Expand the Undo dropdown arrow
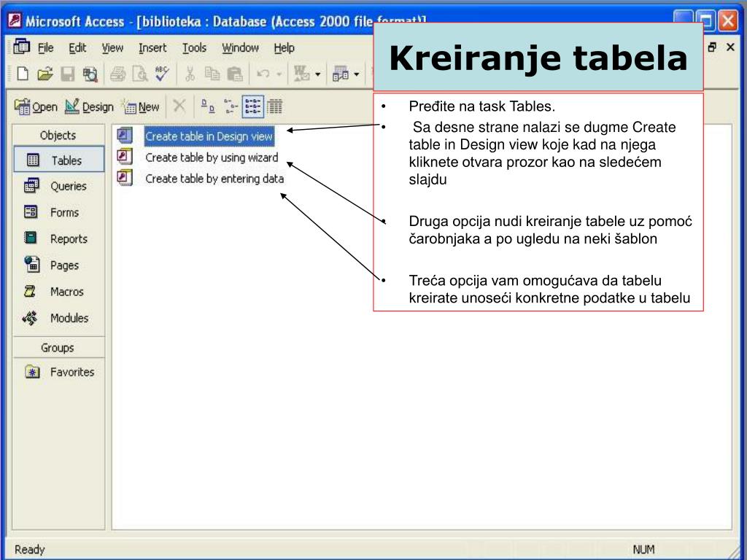Image resolution: width=747 pixels, height=560 pixels. [x=279, y=74]
